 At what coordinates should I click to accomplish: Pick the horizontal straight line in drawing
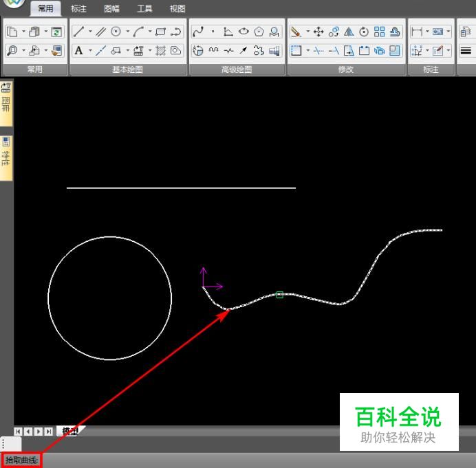click(x=181, y=188)
